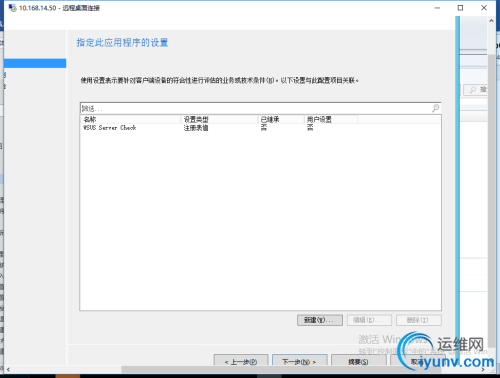Image resolution: width=500 pixels, height=378 pixels.
Task: Click the 上一步 (Previous) button
Action: click(241, 361)
